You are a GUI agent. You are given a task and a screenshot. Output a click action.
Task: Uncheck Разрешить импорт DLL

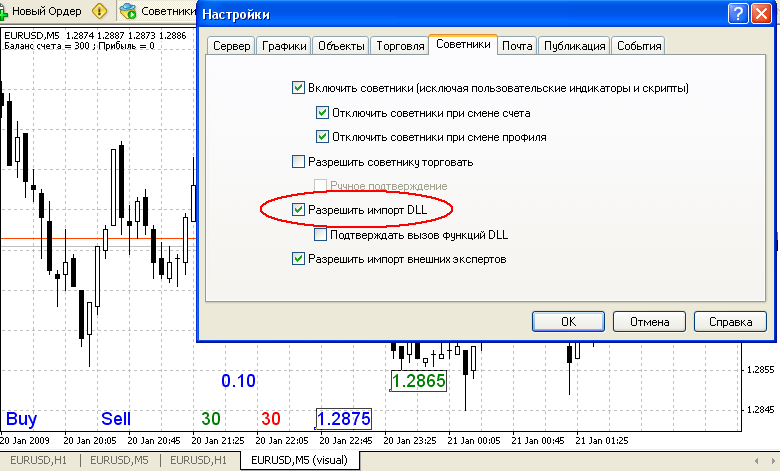tap(298, 210)
